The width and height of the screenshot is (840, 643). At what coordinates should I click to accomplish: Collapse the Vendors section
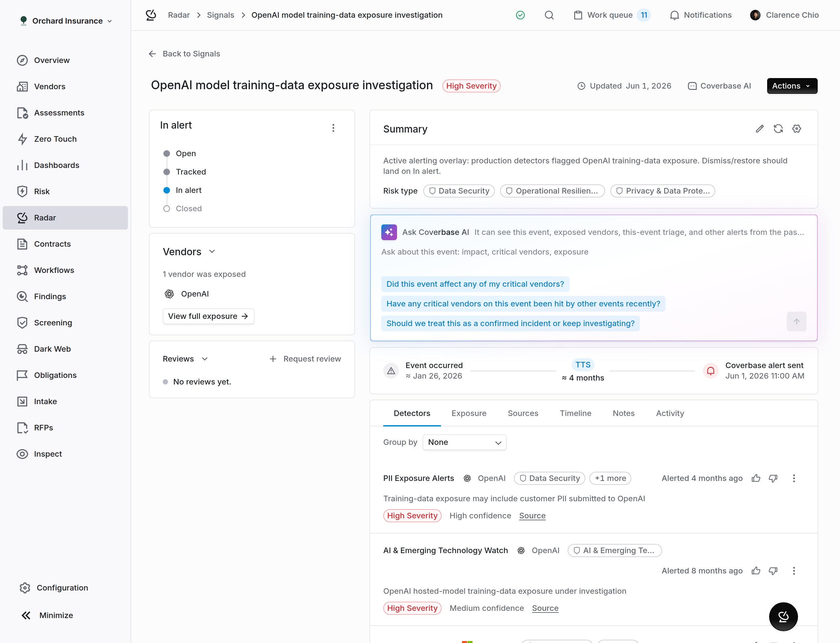point(212,251)
